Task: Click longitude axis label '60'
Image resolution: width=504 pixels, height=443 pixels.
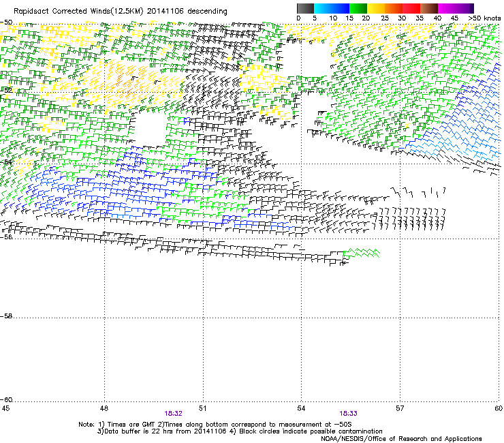Action: 499,408
